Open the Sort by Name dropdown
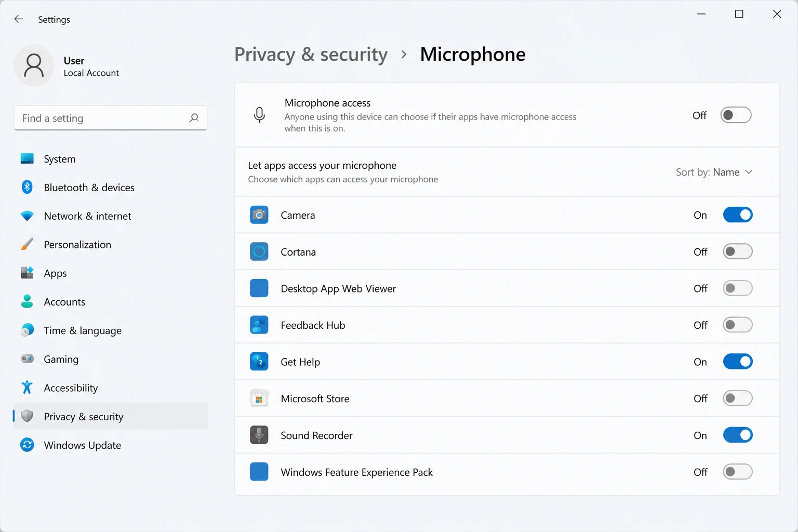The width and height of the screenshot is (798, 532). (x=714, y=172)
